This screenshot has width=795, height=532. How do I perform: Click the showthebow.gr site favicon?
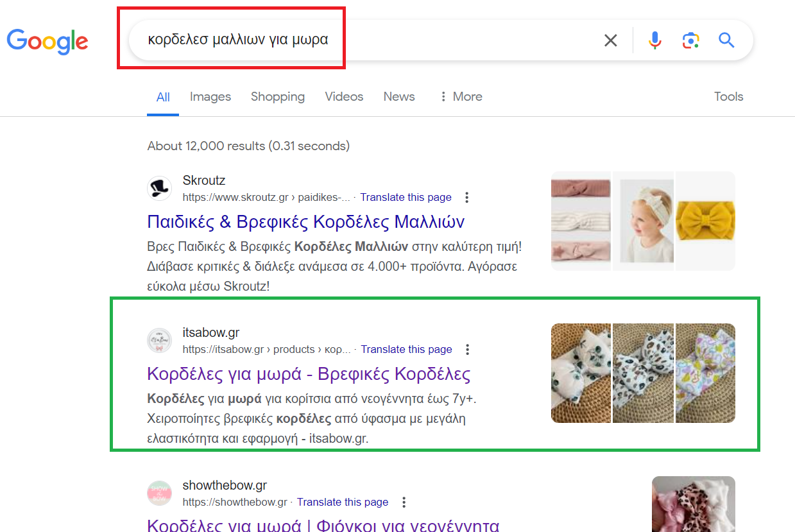pyautogui.click(x=159, y=493)
